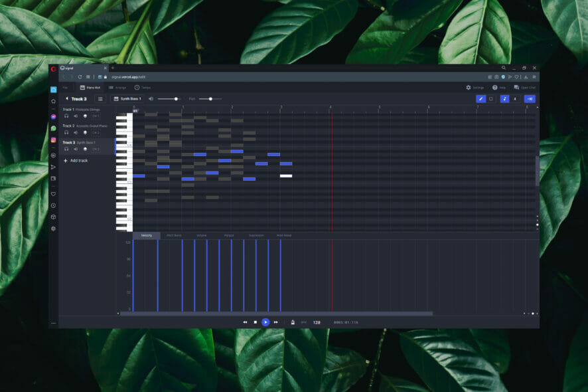Screen dimensions: 588x392
Task: Open WhatsApp sidebar icon
Action: (x=54, y=128)
